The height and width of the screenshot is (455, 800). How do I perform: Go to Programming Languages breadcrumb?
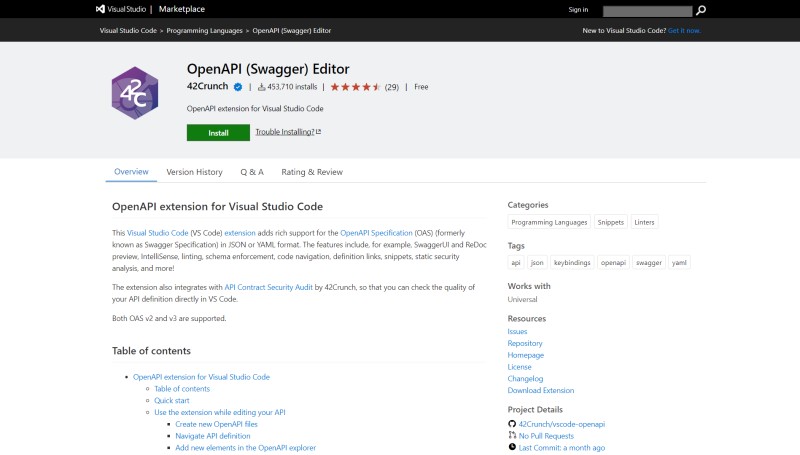click(205, 31)
